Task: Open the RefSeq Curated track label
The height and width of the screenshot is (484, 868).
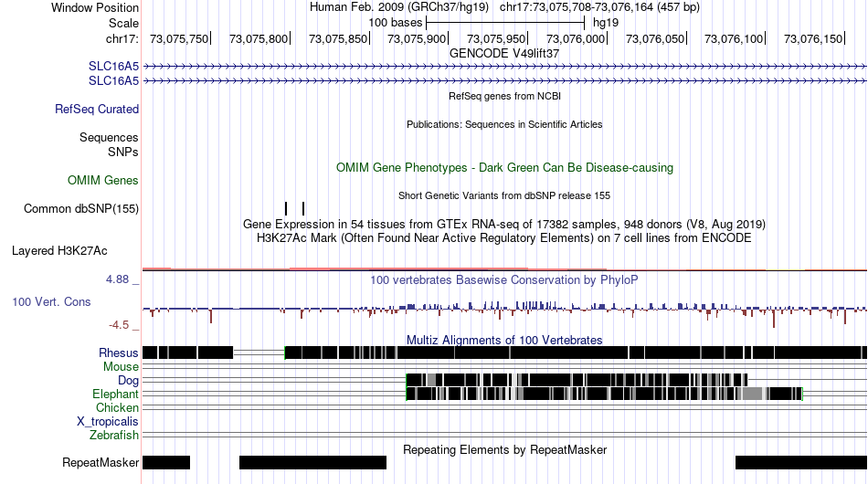Action: 97,109
